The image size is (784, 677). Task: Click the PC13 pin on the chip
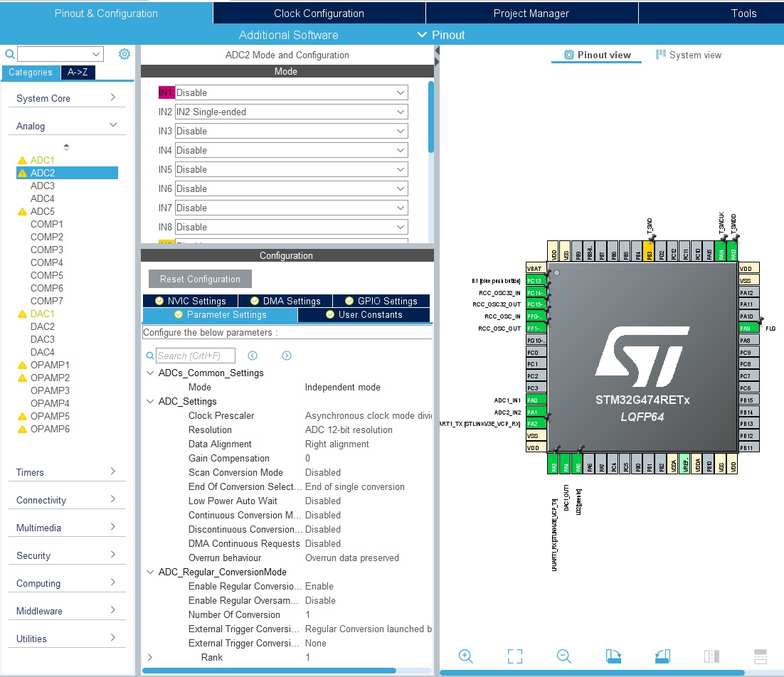coord(536,281)
